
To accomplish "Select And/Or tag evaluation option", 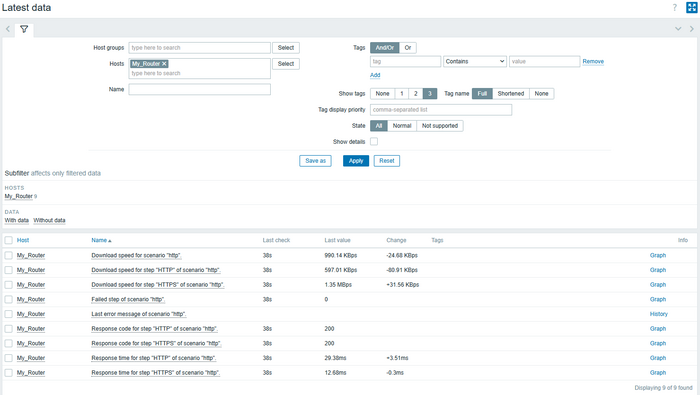I will [x=384, y=48].
